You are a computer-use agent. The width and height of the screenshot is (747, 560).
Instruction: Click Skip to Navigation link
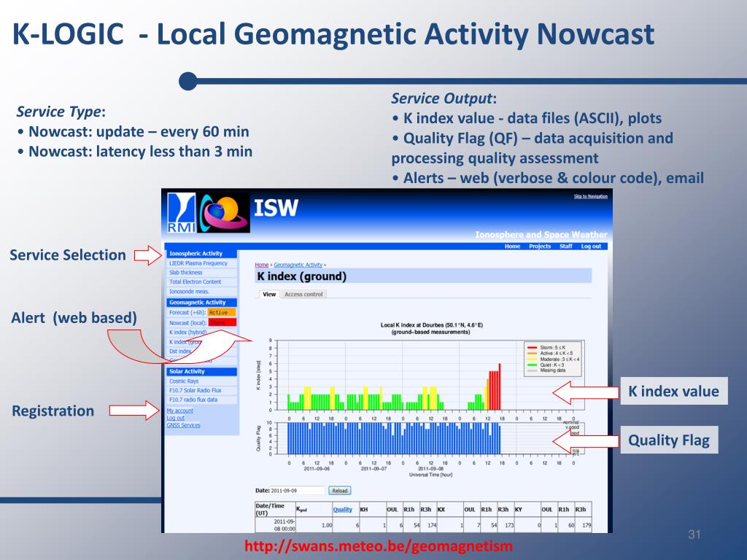coord(590,196)
